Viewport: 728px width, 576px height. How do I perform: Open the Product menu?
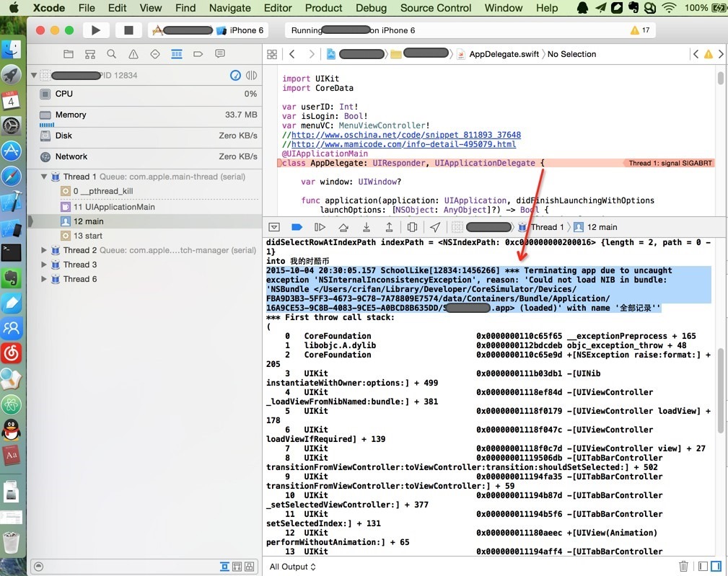pos(324,8)
